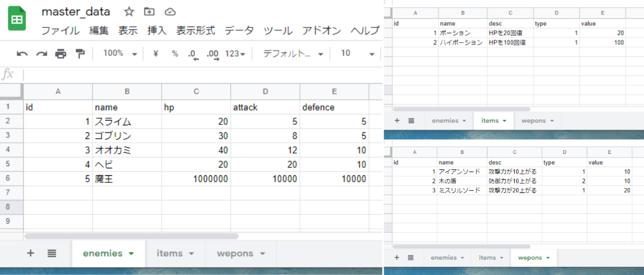Open the font size 10 dropdown

coord(357,54)
